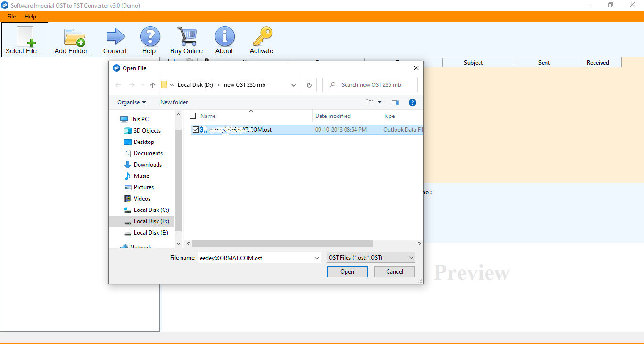This screenshot has width=644, height=344.
Task: Click the Select File toolbar icon
Action: pyautogui.click(x=25, y=40)
